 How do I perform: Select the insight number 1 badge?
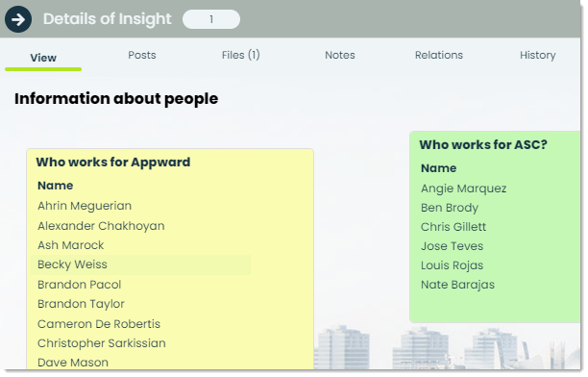[x=211, y=19]
